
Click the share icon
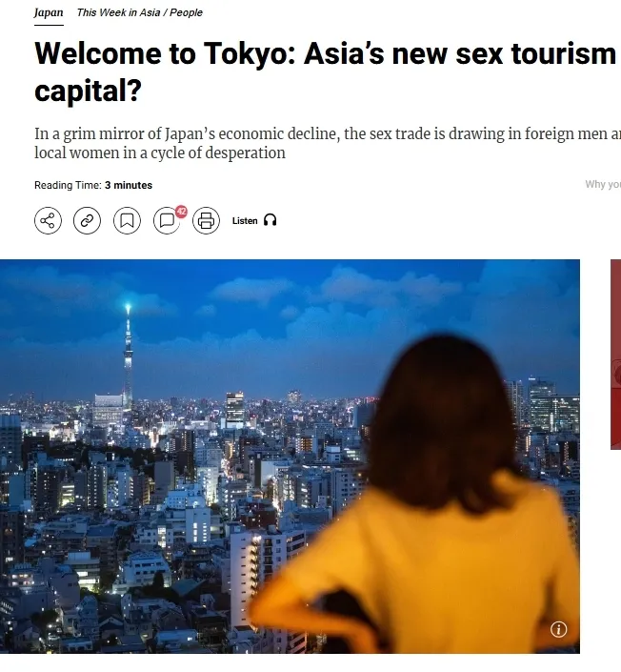48,221
